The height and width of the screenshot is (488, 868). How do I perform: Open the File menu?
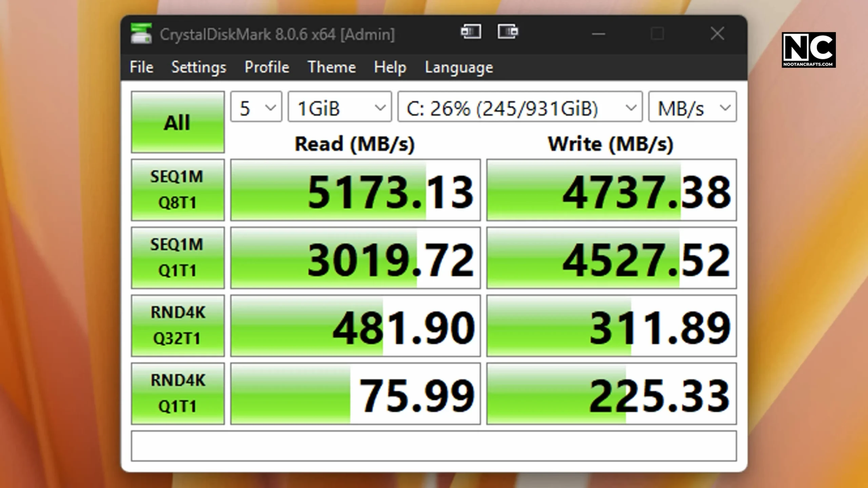[141, 67]
